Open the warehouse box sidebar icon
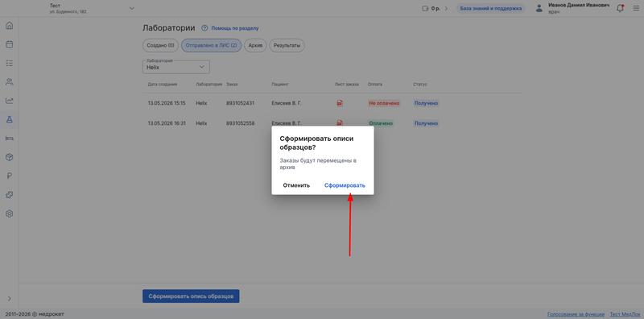The height and width of the screenshot is (319, 644). 10,157
